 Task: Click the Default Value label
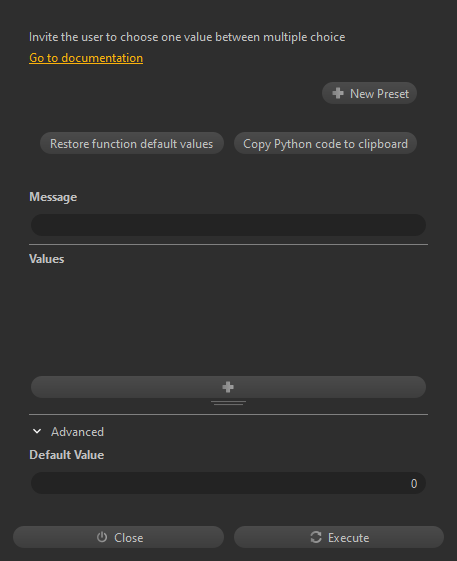(67, 455)
